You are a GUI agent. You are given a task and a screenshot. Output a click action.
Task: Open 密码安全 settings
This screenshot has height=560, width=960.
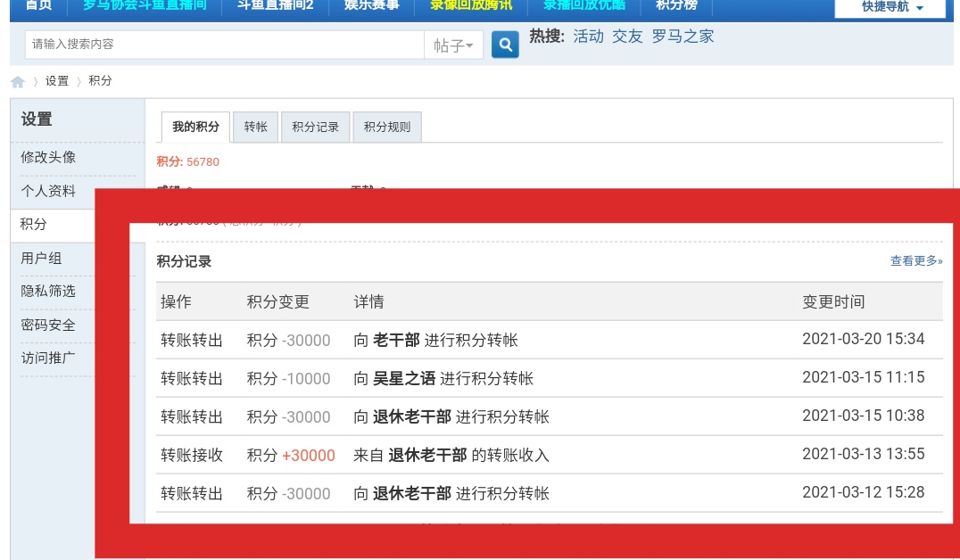click(48, 325)
